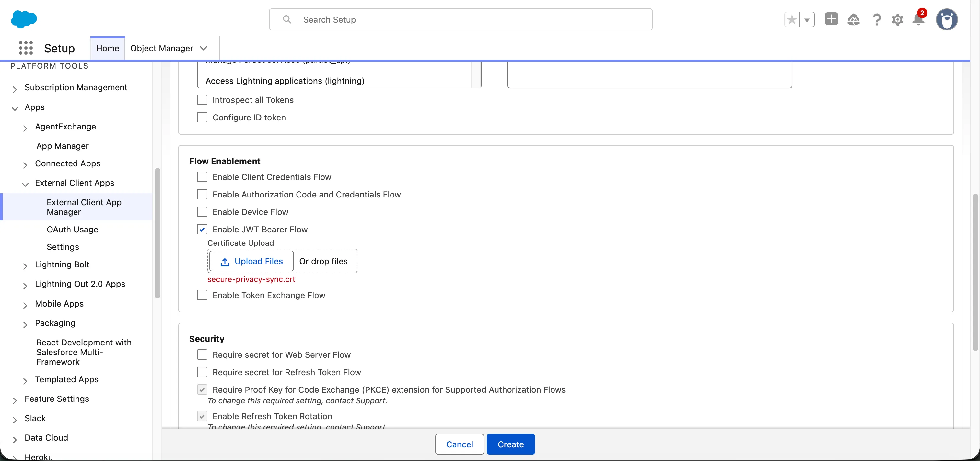Open the notifications bell
This screenshot has width=980, height=461.
pos(918,19)
